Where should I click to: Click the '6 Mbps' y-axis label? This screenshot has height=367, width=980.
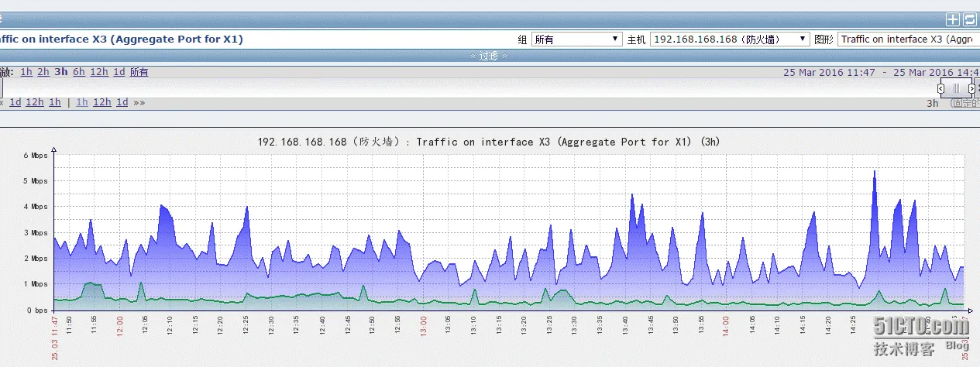pyautogui.click(x=34, y=155)
